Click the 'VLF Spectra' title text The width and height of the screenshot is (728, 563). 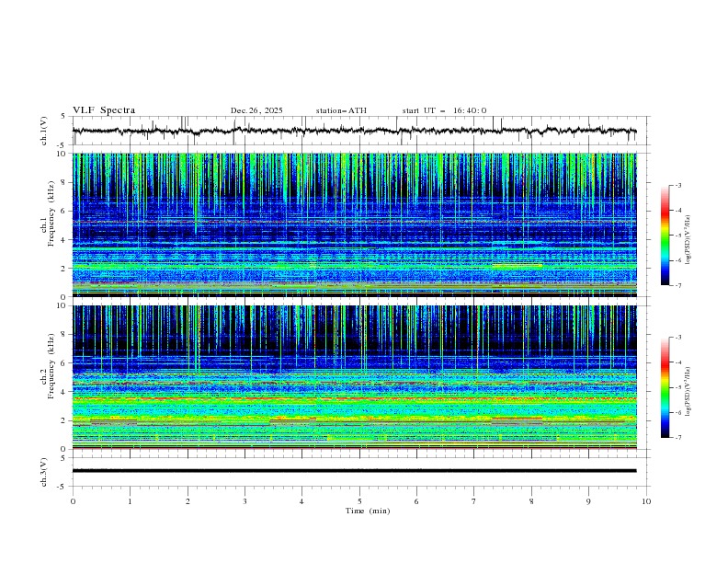coord(104,110)
